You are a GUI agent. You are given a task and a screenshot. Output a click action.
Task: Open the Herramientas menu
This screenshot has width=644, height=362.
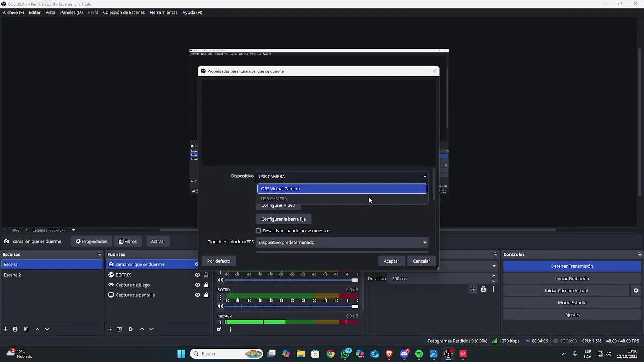164,12
